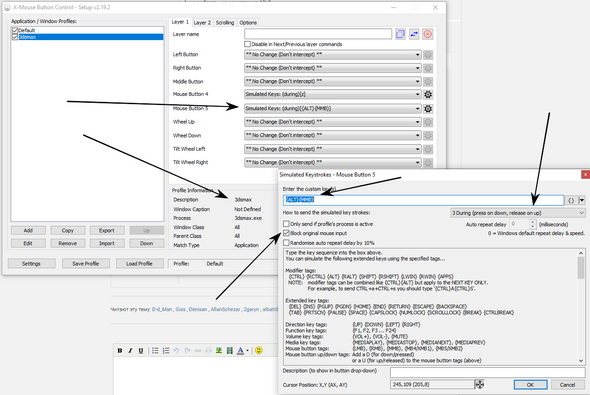Open the Wheel Down action dropdown
This screenshot has width=590, height=395.
[x=332, y=135]
